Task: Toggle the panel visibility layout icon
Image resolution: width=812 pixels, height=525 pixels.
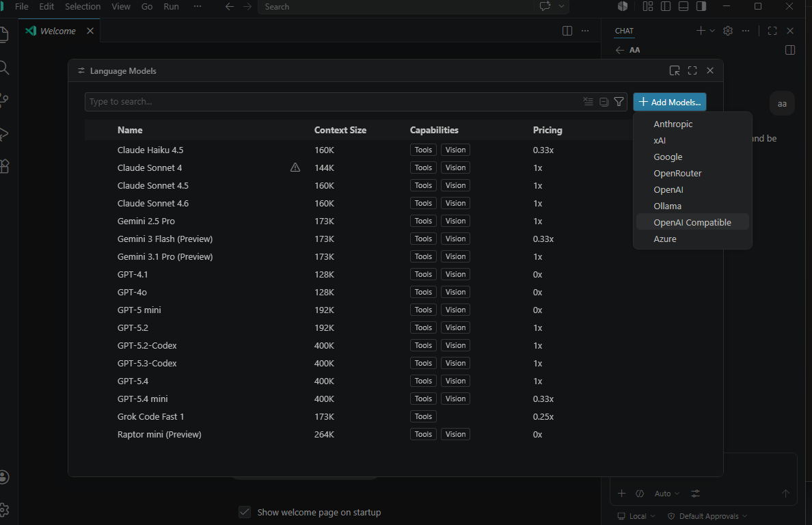Action: 684,7
